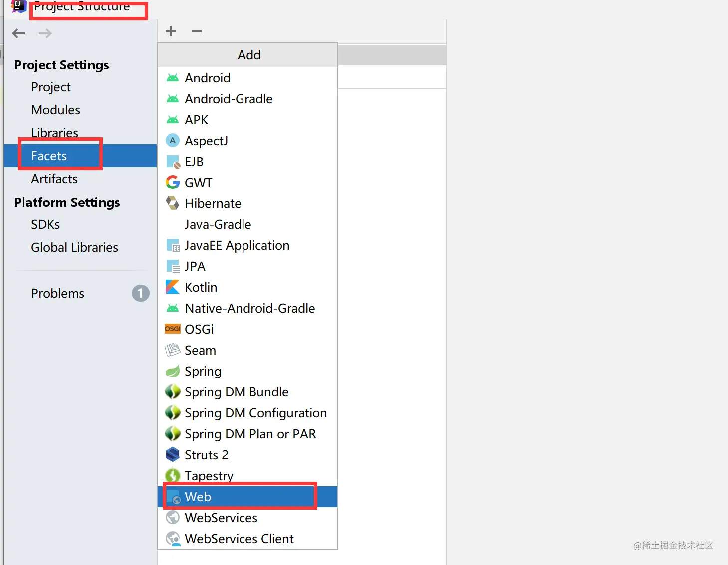This screenshot has height=565, width=728.
Task: Click the Platform Settings heading
Action: click(67, 203)
